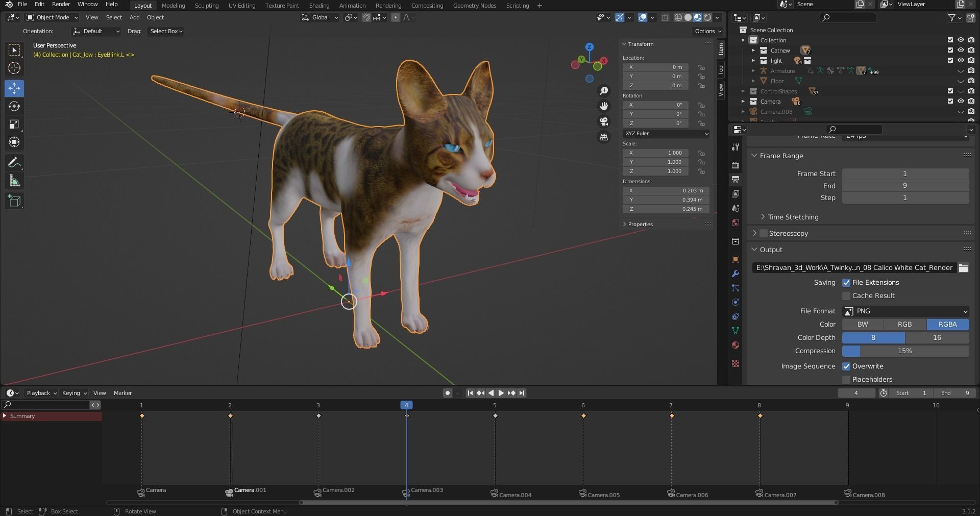The height and width of the screenshot is (516, 980).
Task: Enable Placeholders checkbox
Action: tap(846, 380)
